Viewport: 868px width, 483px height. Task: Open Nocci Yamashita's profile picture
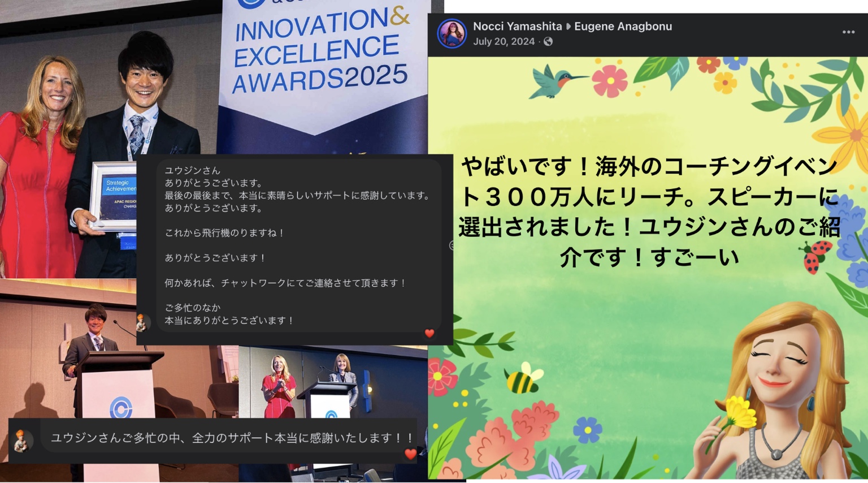tap(452, 33)
